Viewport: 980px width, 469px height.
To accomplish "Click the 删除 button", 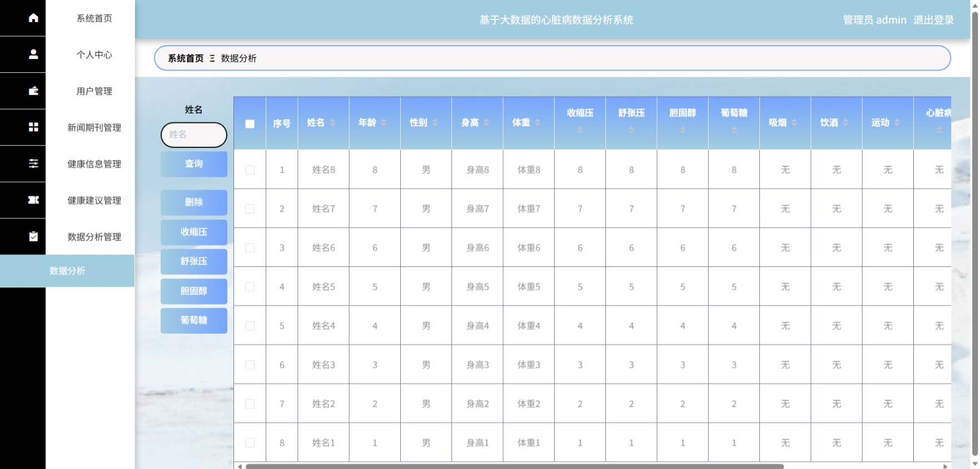I will coord(194,202).
